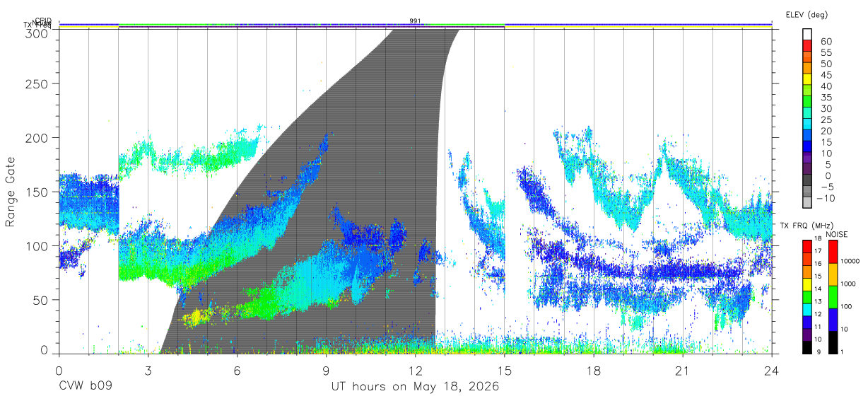Click x-axis hour label 3
868x401 pixels.
point(148,370)
